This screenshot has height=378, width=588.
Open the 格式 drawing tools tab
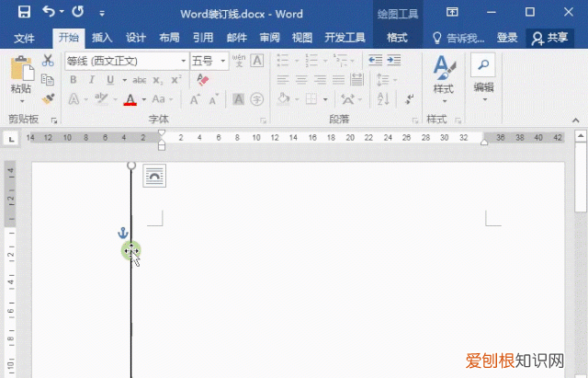coord(397,38)
